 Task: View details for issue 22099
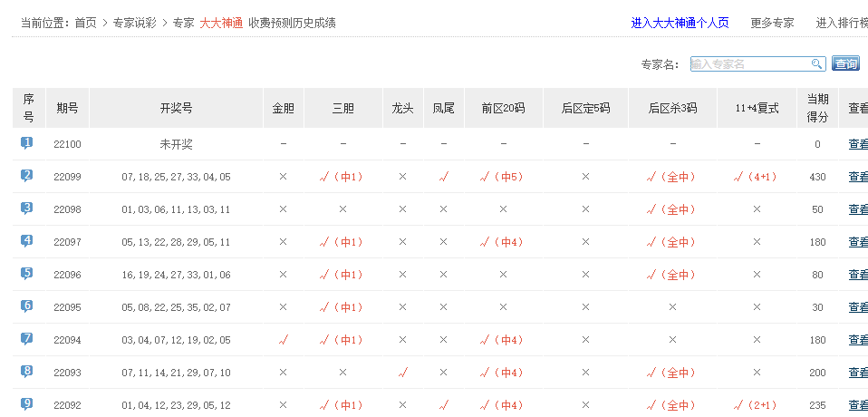[x=857, y=177]
